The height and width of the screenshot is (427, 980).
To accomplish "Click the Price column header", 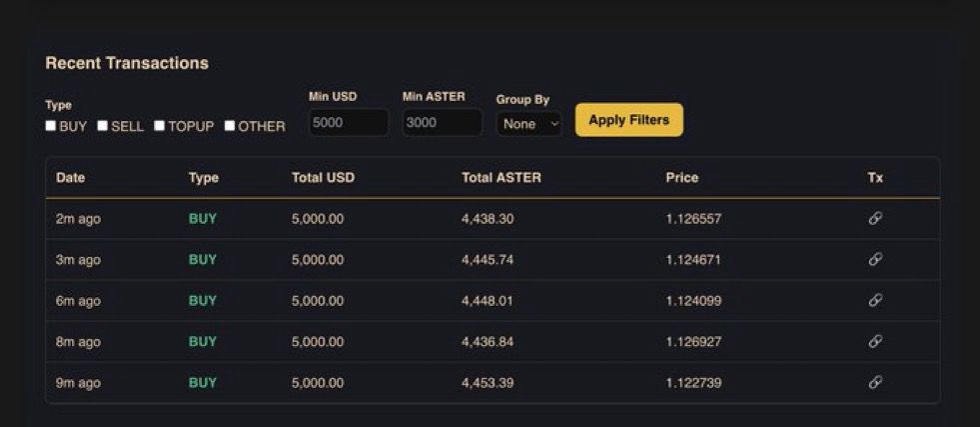I will coord(681,178).
